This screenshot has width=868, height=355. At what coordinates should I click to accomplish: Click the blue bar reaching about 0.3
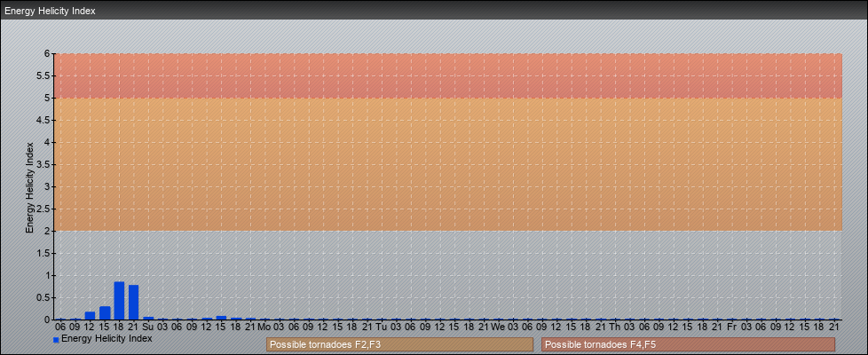105,313
